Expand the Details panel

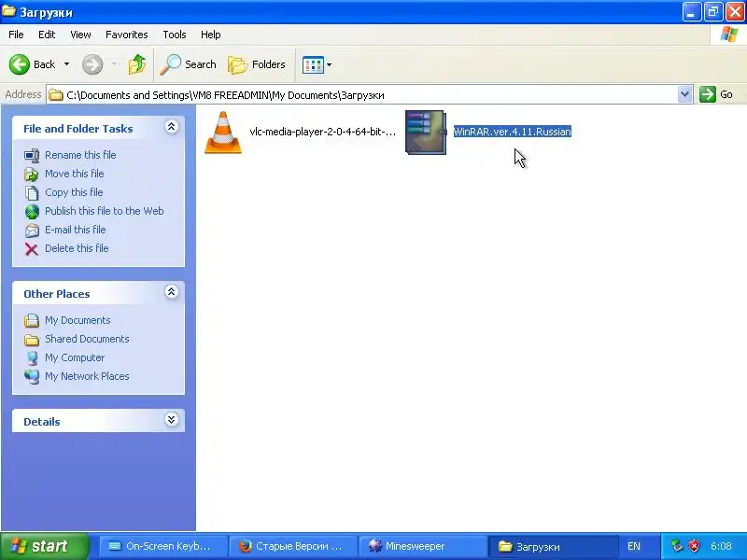pyautogui.click(x=172, y=419)
